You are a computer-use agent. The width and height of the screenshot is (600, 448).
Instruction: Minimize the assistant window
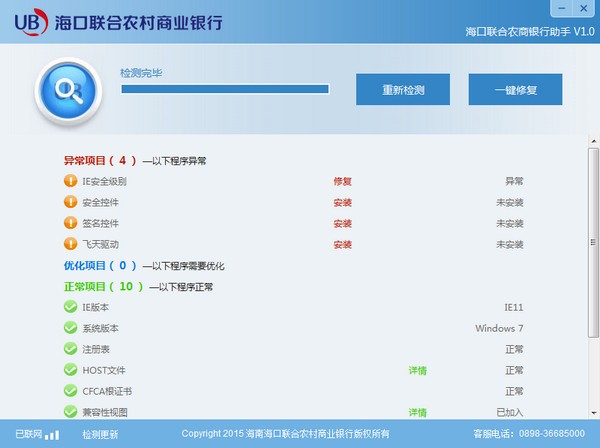click(561, 8)
